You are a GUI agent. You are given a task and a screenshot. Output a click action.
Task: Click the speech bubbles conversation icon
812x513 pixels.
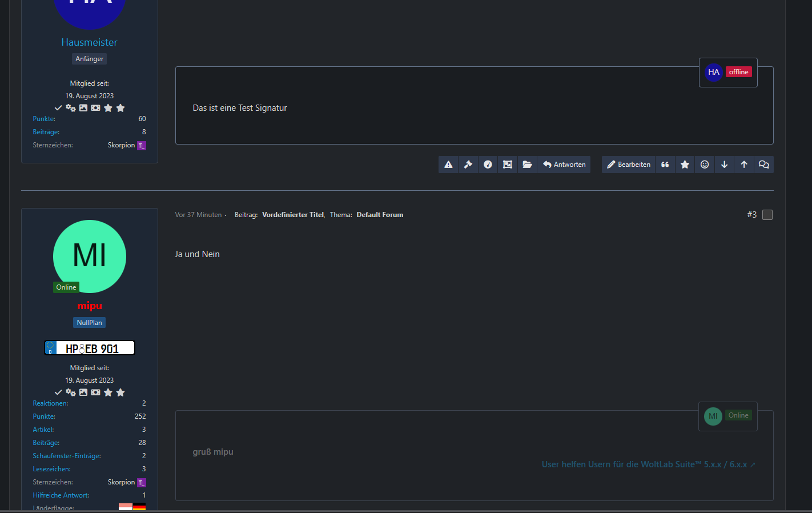coord(764,165)
